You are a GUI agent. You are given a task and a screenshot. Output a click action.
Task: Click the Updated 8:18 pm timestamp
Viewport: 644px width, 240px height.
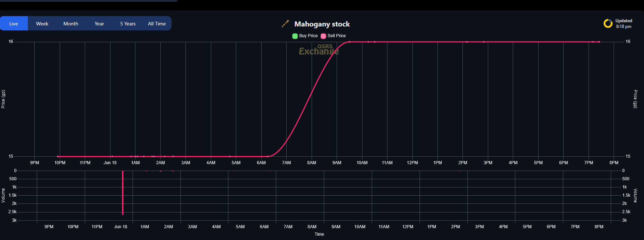pos(624,24)
